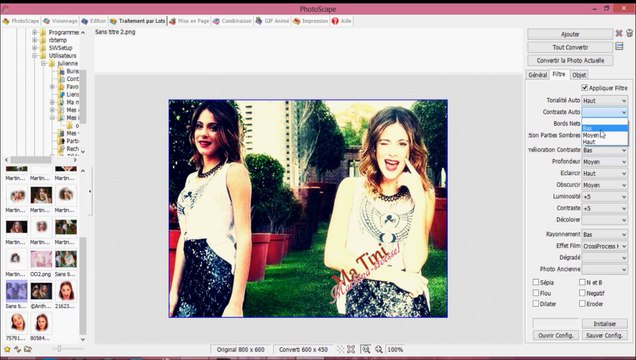The width and height of the screenshot is (636, 360).
Task: Switch to the Général settings tab
Action: 537,75
